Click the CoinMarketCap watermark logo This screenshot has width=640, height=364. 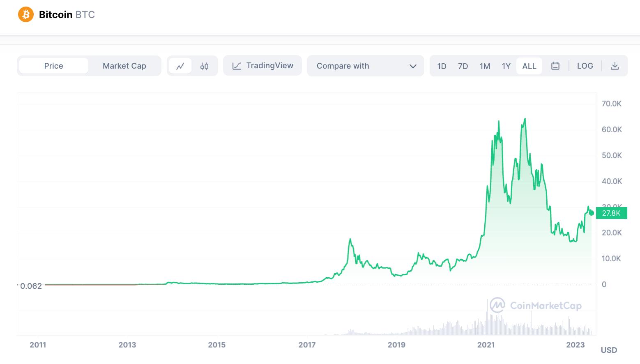point(497,305)
